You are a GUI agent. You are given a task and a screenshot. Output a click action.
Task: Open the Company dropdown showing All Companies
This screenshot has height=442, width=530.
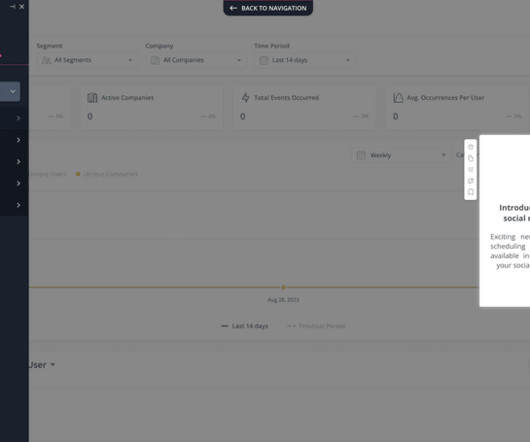click(196, 60)
